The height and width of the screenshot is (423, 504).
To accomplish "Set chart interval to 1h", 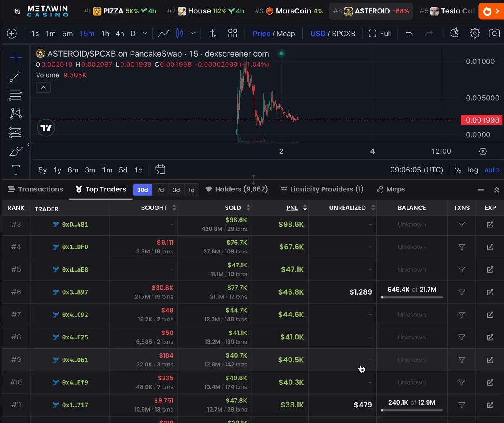I will click(x=105, y=34).
